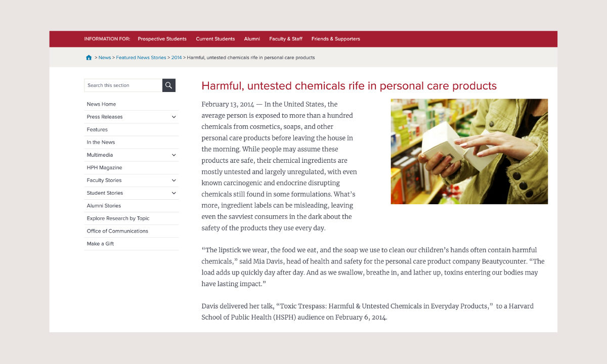
Task: Click the Make a Gift link
Action: point(100,244)
